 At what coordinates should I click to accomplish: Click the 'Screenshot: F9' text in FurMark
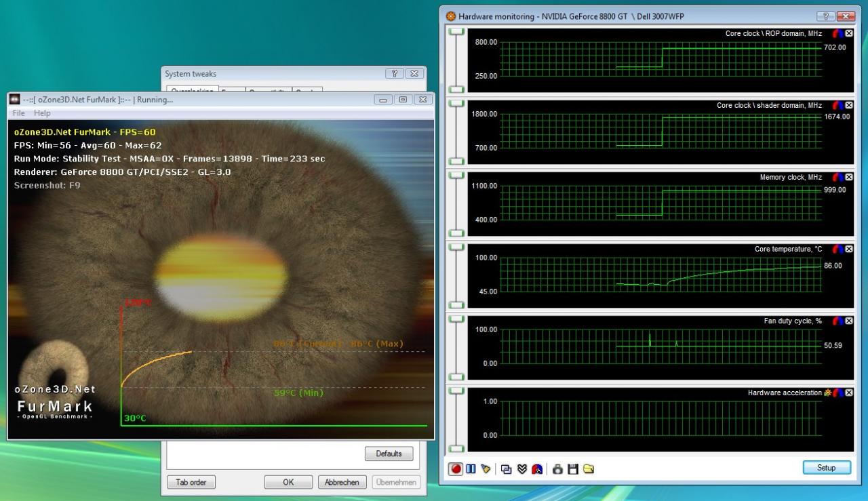pos(47,185)
